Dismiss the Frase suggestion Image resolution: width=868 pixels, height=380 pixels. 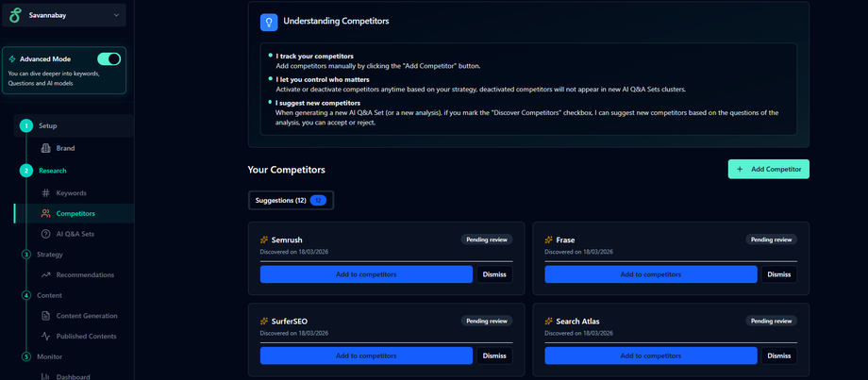click(778, 274)
